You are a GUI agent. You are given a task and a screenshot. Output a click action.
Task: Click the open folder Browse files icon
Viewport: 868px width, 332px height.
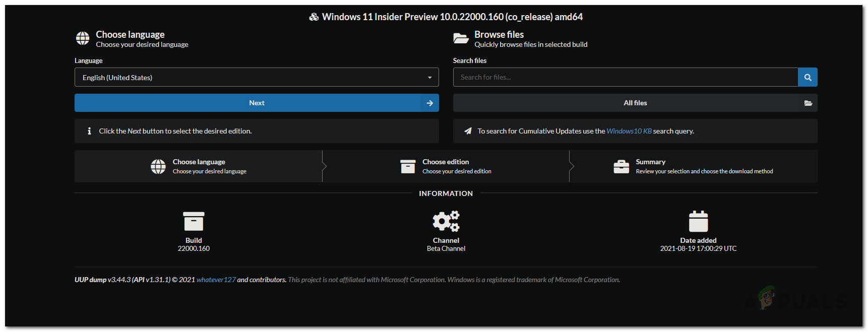[x=461, y=38]
